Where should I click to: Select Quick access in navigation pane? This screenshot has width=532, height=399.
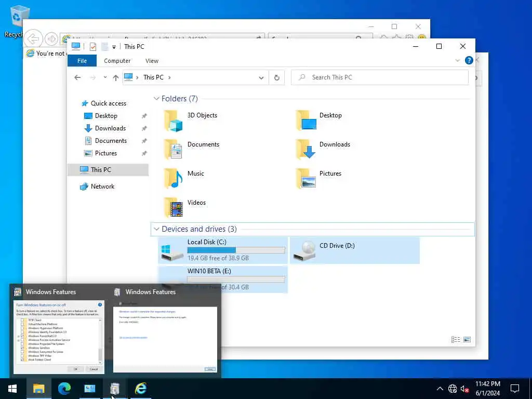coord(103,103)
